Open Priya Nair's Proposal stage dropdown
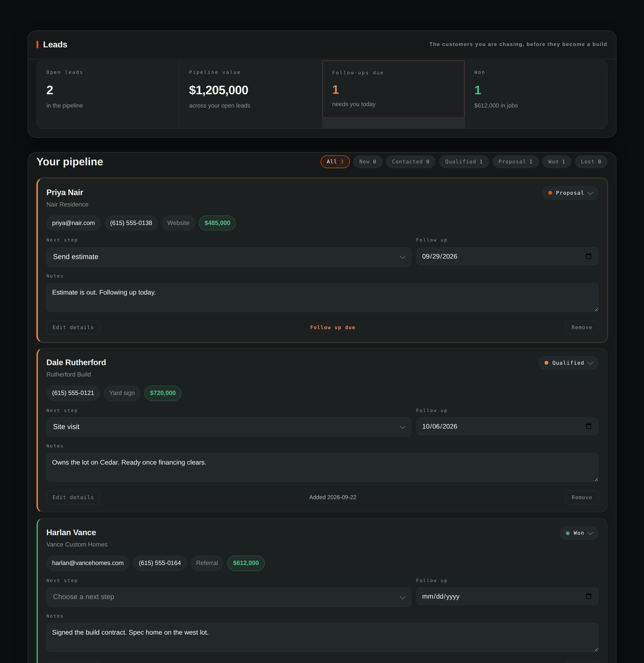 click(570, 193)
